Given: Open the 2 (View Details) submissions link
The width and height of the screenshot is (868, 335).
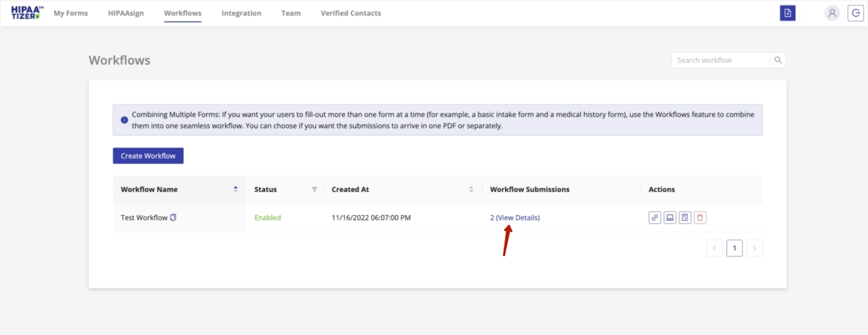Looking at the screenshot, I should pyautogui.click(x=515, y=218).
